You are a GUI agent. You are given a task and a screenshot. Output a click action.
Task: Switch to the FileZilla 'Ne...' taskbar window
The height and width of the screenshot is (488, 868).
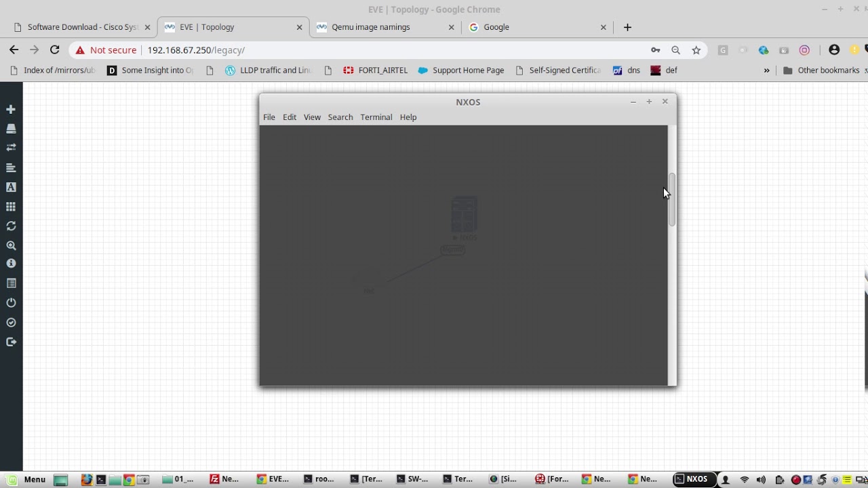pyautogui.click(x=226, y=479)
